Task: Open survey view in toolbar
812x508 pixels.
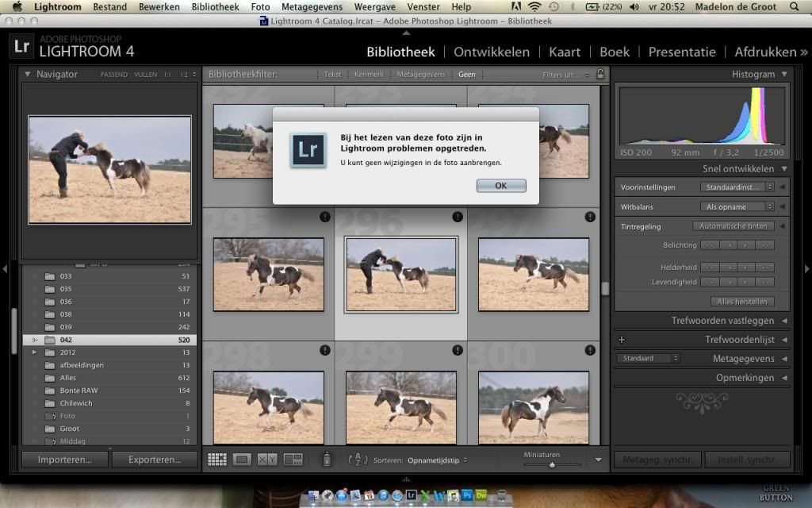Action: (x=293, y=460)
